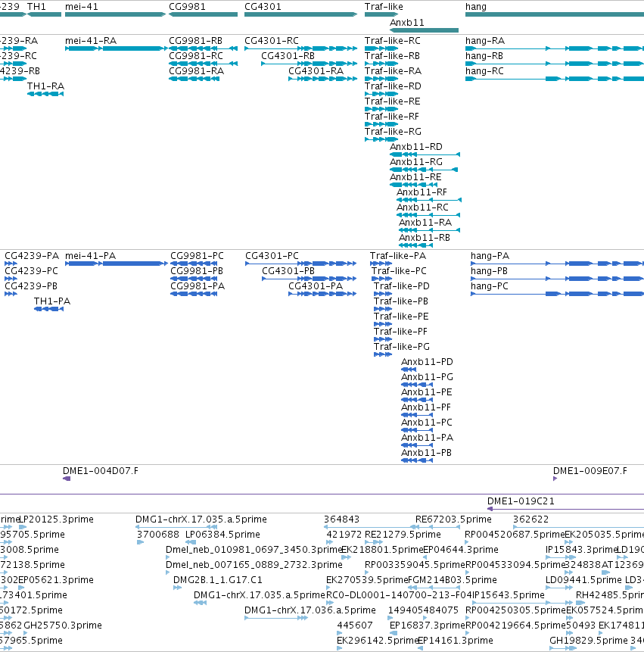Image resolution: width=644 pixels, height=652 pixels.
Task: Select protein hang-PB
Action: tap(557, 279)
